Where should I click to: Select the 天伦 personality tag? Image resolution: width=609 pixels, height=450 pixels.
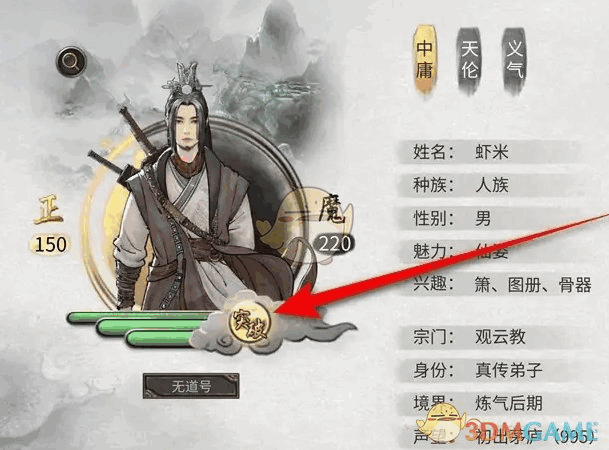(x=470, y=60)
